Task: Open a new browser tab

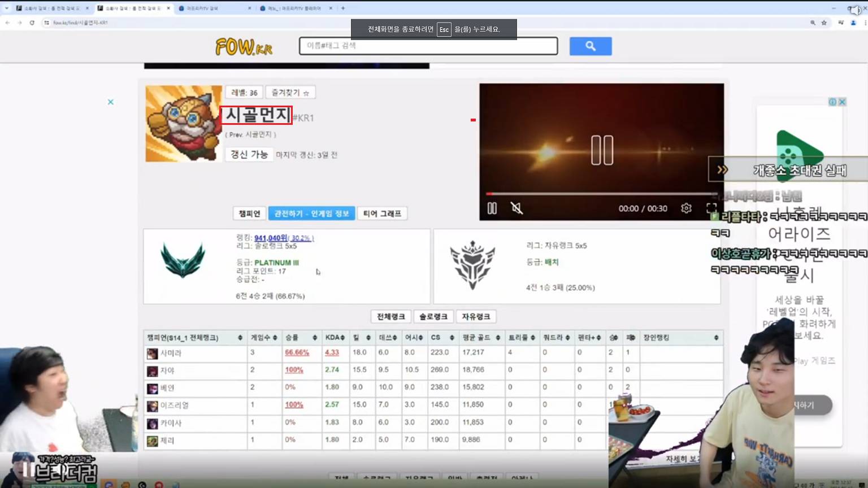Action: coord(343,8)
